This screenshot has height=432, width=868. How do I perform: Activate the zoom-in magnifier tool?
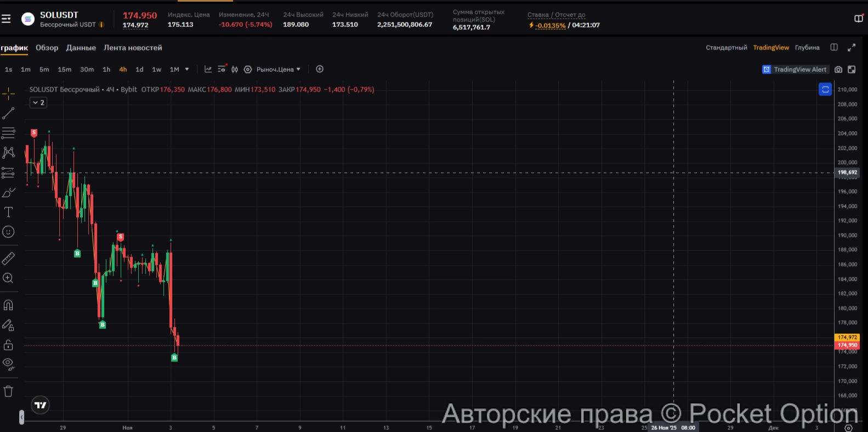point(8,278)
